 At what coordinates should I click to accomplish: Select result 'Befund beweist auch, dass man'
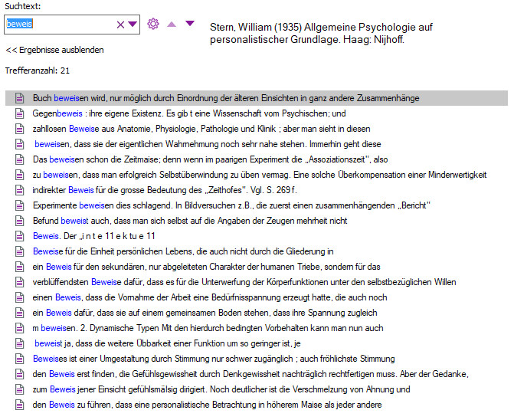tap(190, 221)
